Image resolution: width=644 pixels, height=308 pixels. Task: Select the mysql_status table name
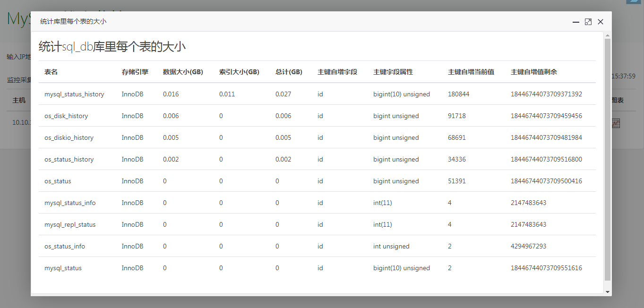pyautogui.click(x=63, y=268)
